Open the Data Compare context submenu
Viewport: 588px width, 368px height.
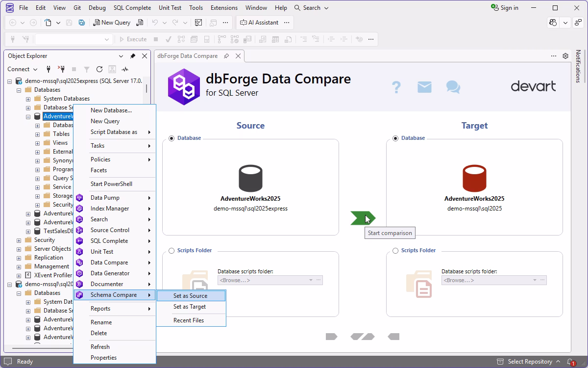pyautogui.click(x=114, y=263)
